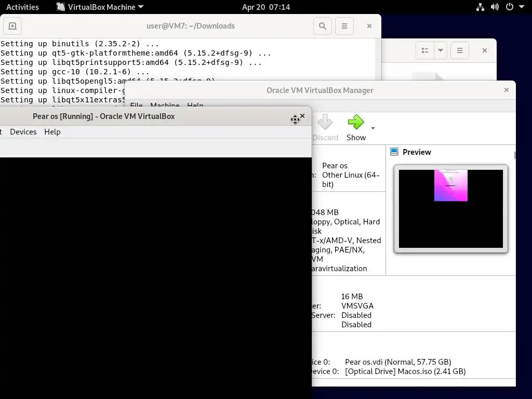Screen dimensions: 532x399
Task: Open the system menu arrow
Action: (x=522, y=7)
